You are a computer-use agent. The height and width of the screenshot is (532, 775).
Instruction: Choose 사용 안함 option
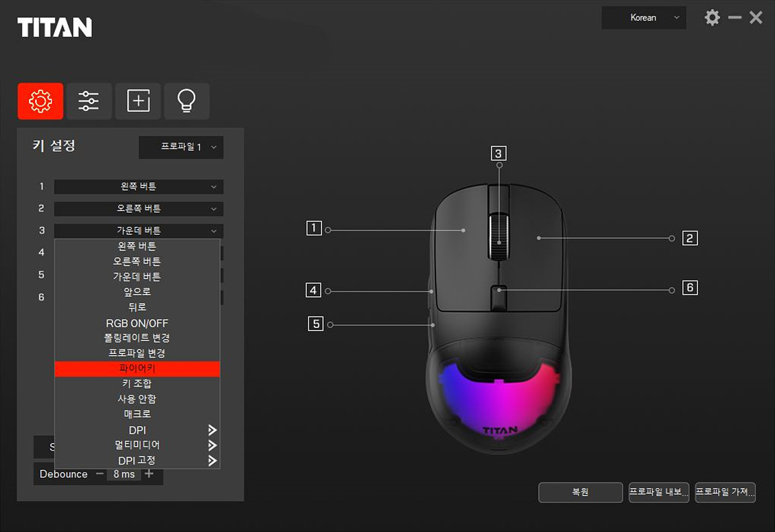pos(138,399)
